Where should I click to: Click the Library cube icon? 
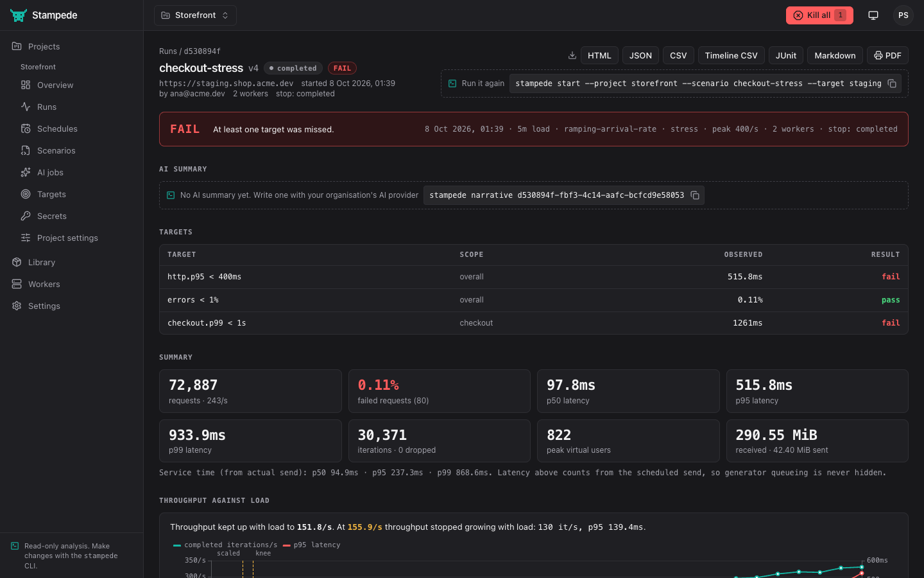click(x=17, y=262)
